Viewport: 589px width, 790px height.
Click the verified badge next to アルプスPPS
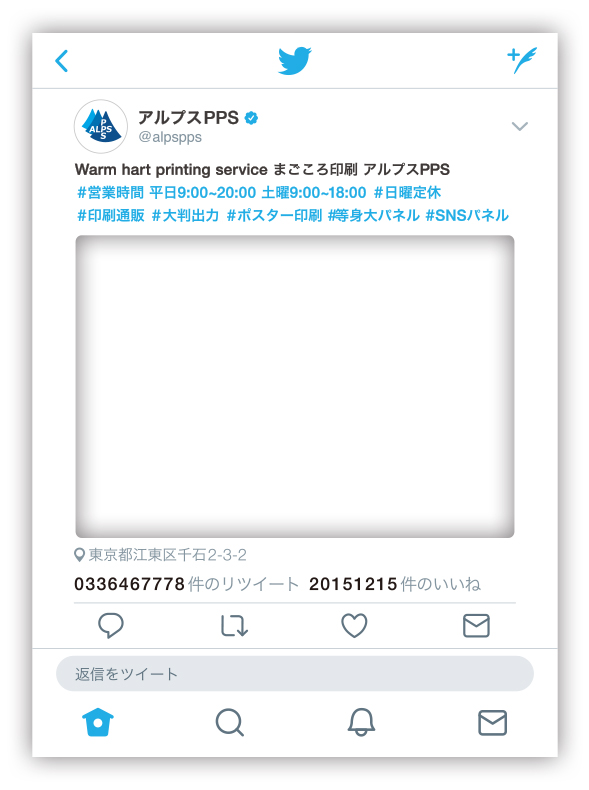[251, 118]
